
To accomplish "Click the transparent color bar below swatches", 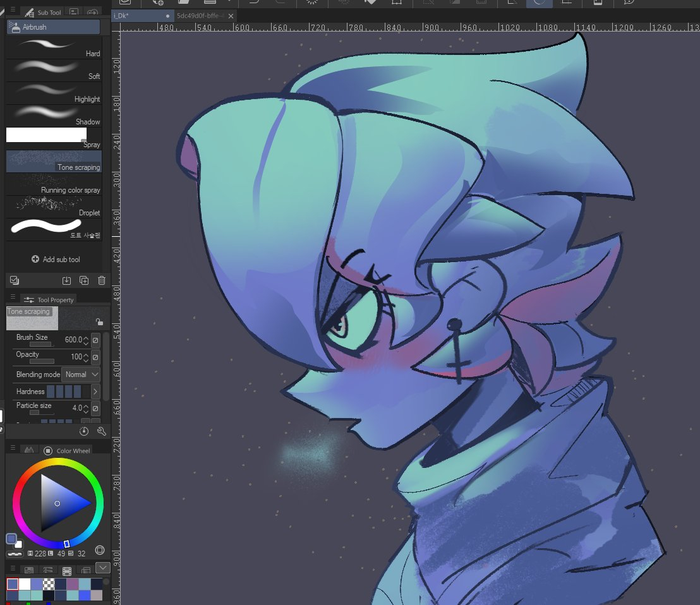I will (x=15, y=554).
